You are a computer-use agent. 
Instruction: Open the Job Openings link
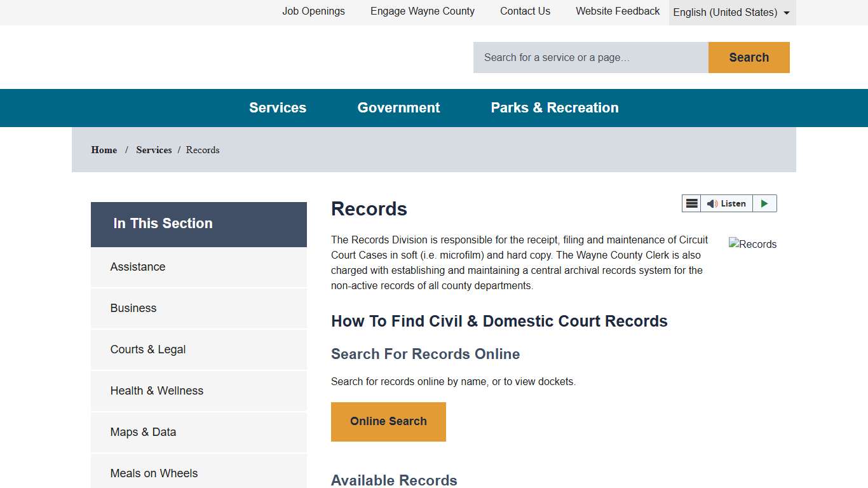click(313, 11)
